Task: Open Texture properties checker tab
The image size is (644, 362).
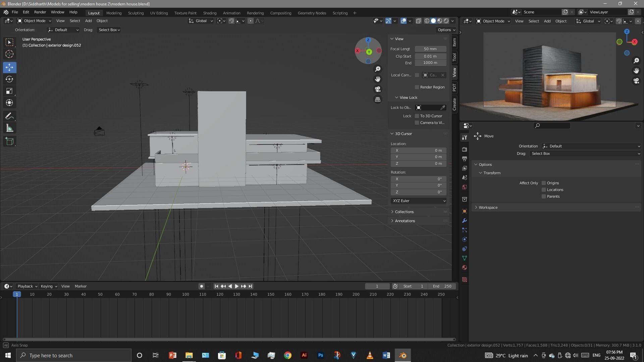Action: [465, 280]
